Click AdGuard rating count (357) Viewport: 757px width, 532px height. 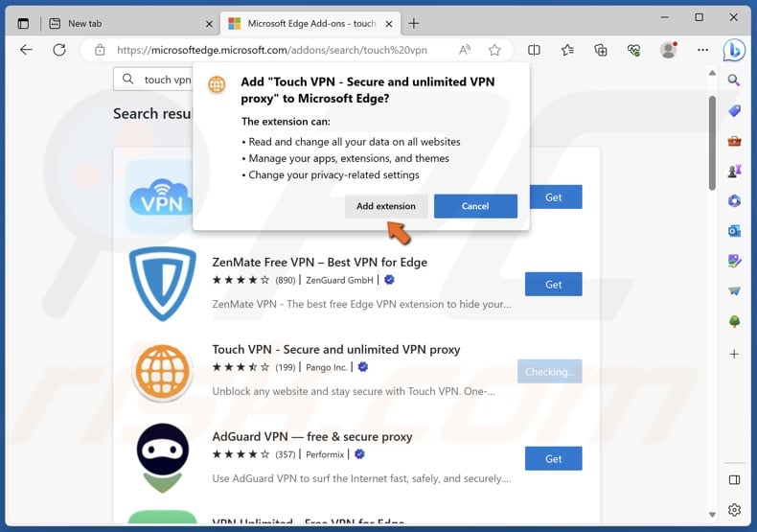click(x=285, y=454)
